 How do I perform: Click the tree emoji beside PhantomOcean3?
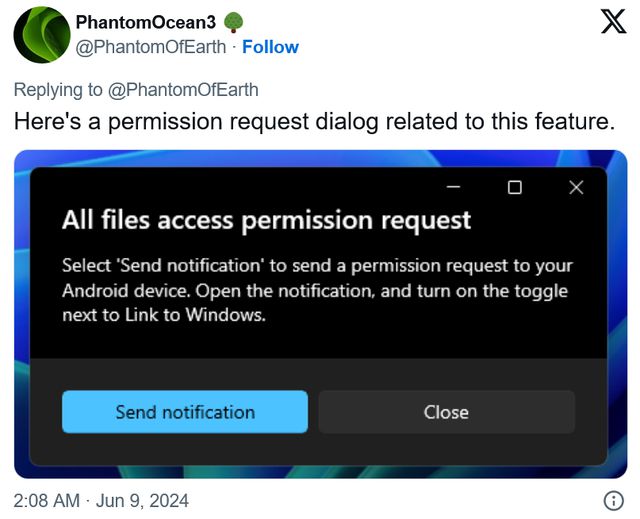[x=234, y=22]
